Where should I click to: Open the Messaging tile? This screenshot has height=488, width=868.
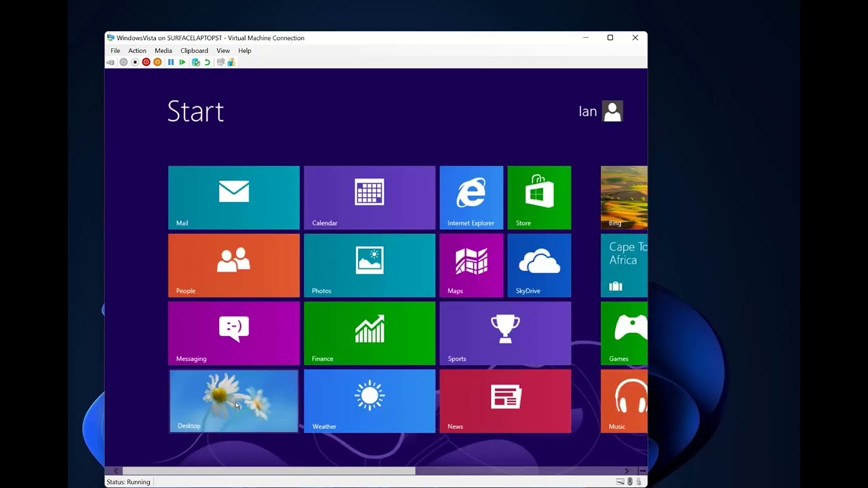click(234, 333)
